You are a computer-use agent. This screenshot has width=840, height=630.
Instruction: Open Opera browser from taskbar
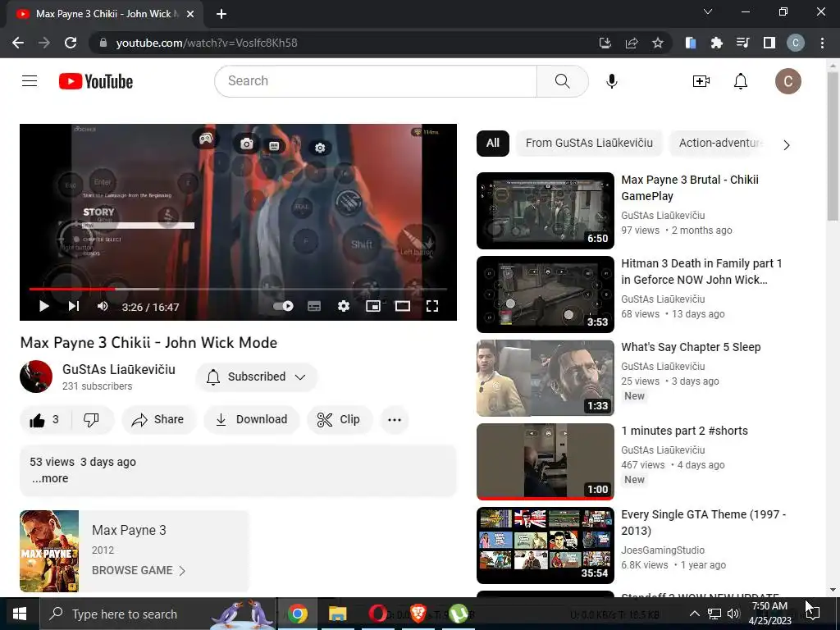[x=377, y=614]
